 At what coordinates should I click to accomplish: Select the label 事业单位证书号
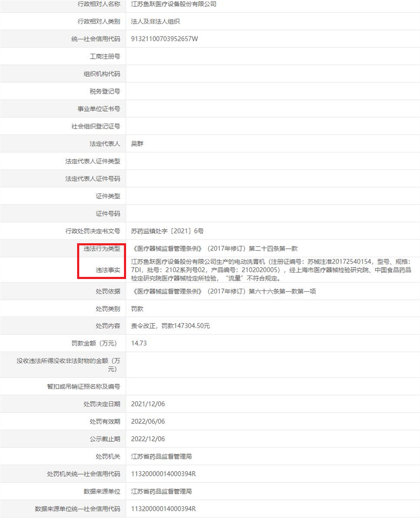pos(99,109)
